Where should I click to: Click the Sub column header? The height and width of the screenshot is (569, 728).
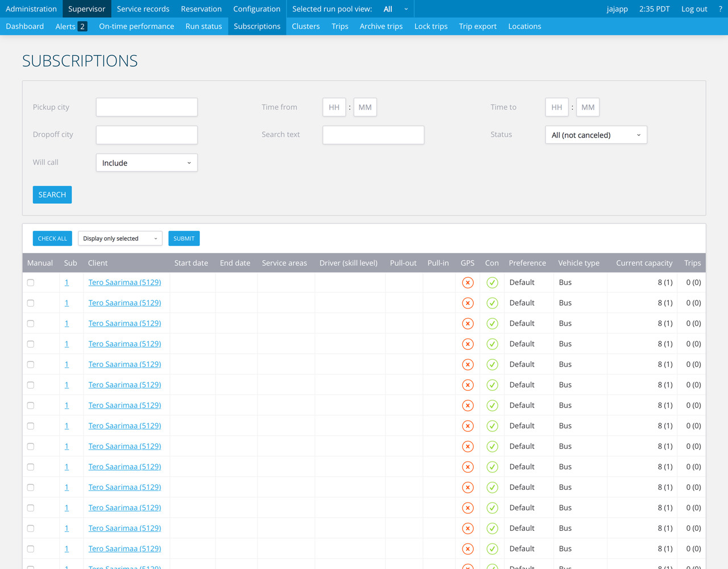click(71, 263)
